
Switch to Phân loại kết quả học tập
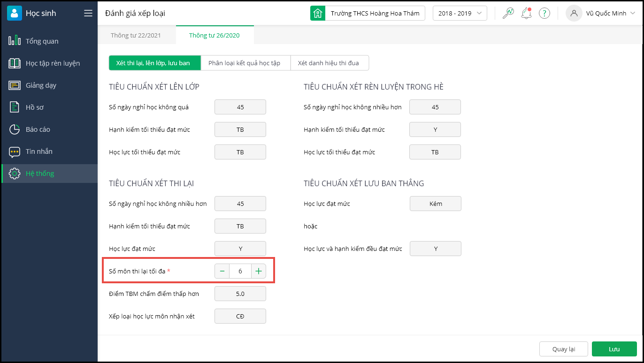[244, 63]
